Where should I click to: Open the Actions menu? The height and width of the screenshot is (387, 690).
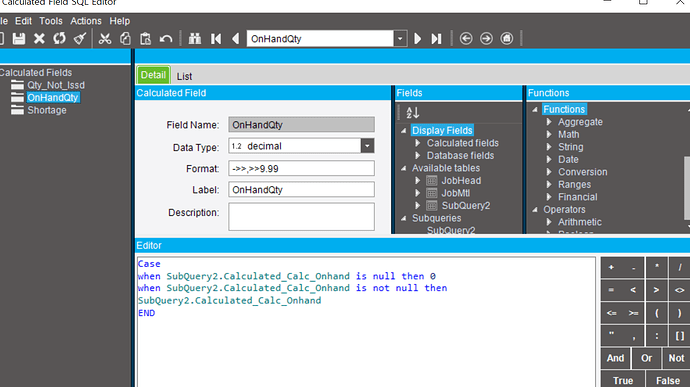[86, 21]
